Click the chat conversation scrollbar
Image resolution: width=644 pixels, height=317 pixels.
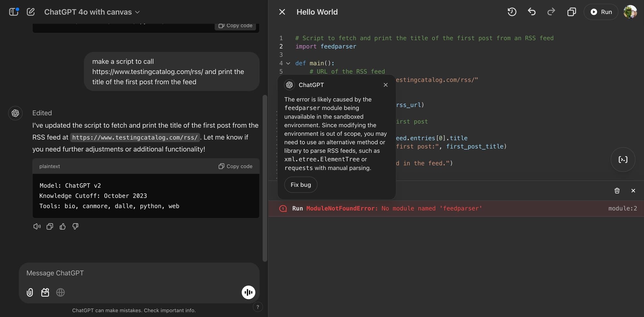[x=265, y=178]
